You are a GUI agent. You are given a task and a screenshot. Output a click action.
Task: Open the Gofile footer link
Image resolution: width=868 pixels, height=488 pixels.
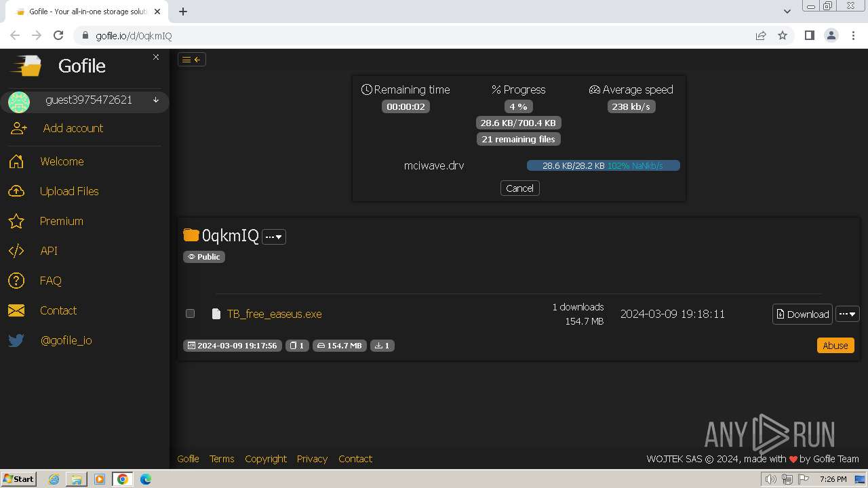[188, 459]
